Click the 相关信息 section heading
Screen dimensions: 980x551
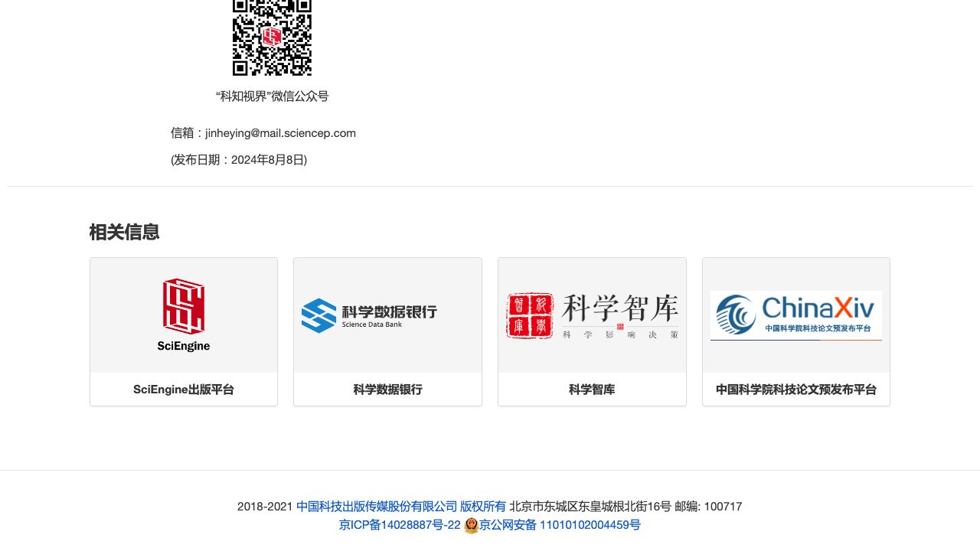(x=124, y=232)
